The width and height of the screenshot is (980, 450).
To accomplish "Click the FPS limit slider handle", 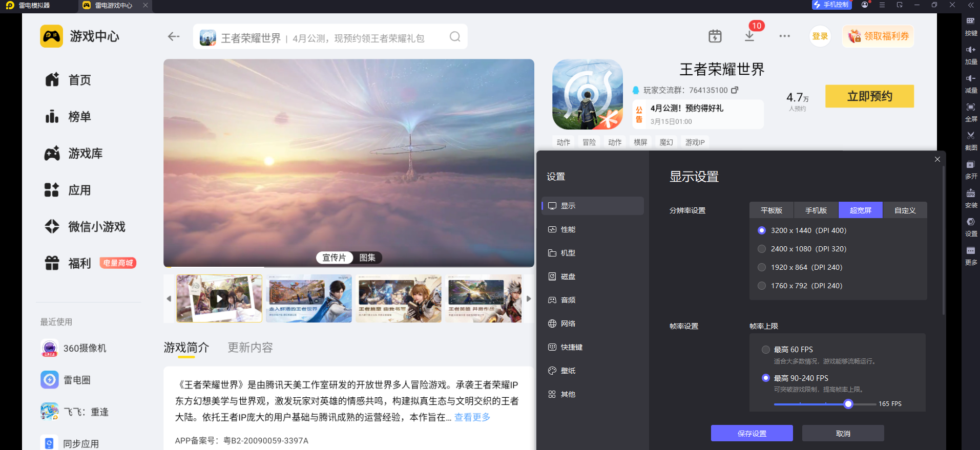I will (848, 404).
